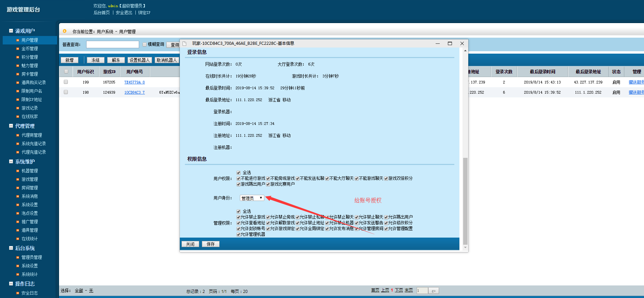Click the 解冻 button

click(x=116, y=60)
